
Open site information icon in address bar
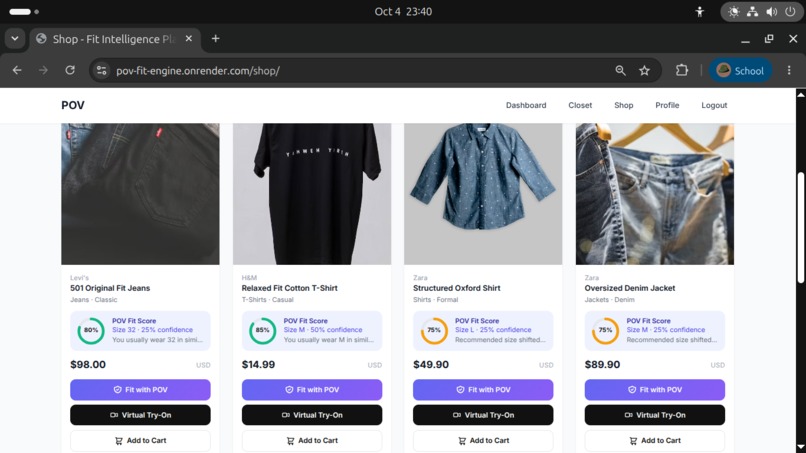[102, 70]
